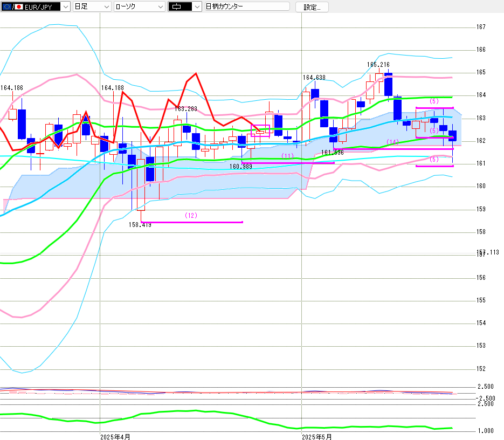Click the 166 price axis label

(481, 50)
